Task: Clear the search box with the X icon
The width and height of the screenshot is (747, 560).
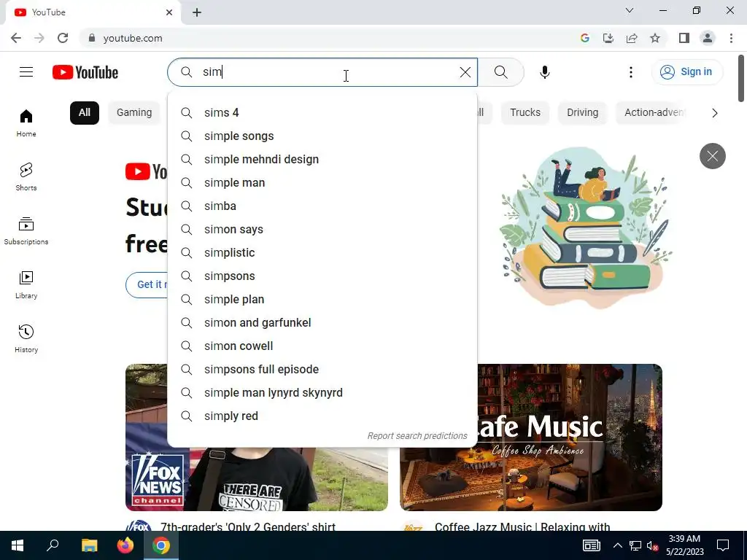Action: [465, 72]
